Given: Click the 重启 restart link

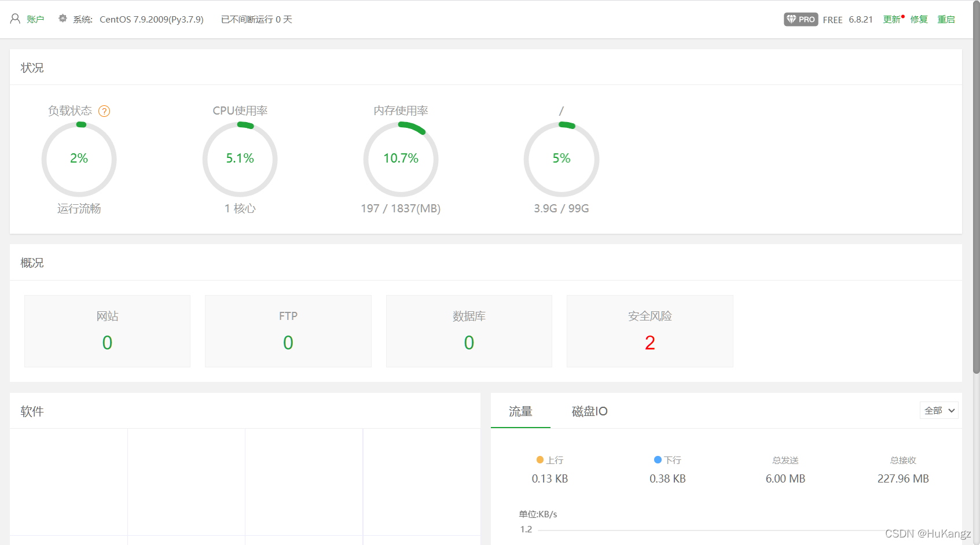Looking at the screenshot, I should [x=946, y=19].
